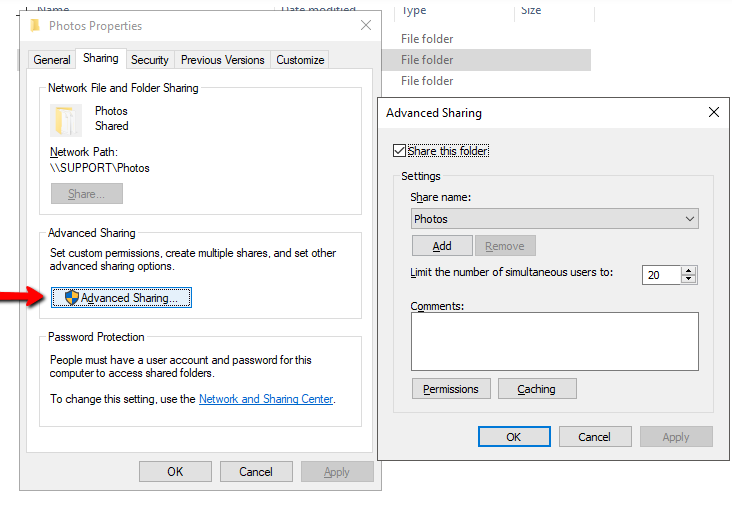
Task: Select the Previous Versions tab
Action: tap(223, 60)
